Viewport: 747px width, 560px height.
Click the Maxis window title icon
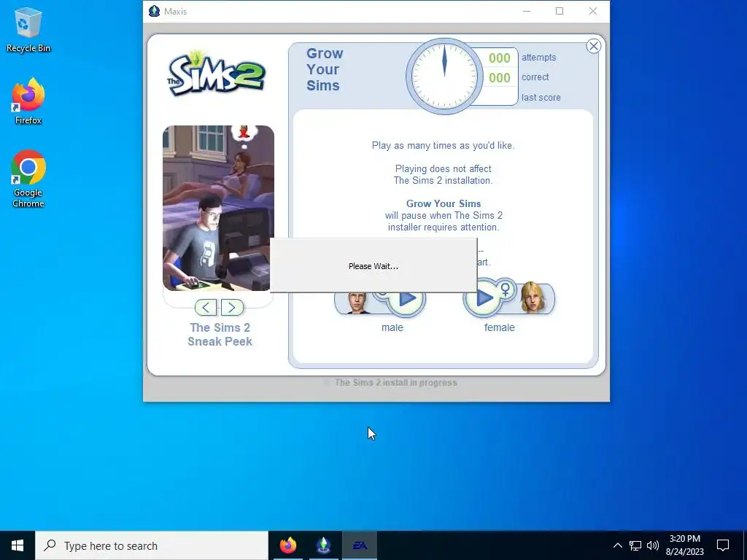[x=154, y=11]
